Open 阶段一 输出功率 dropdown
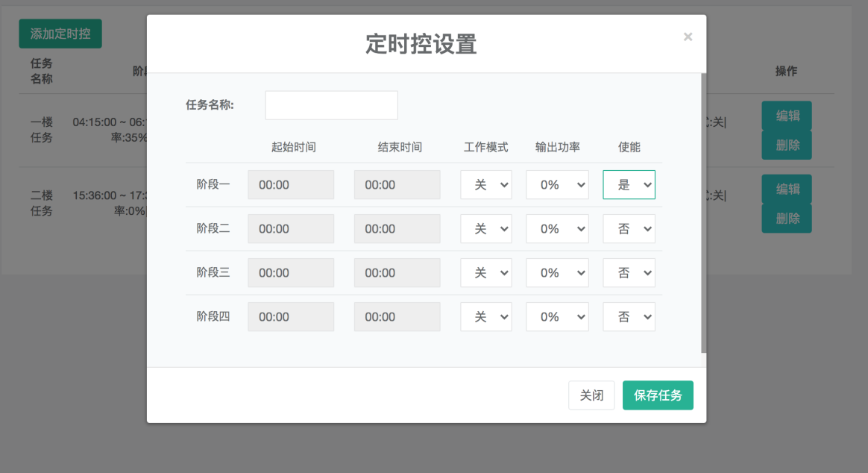This screenshot has height=473, width=868. click(558, 184)
